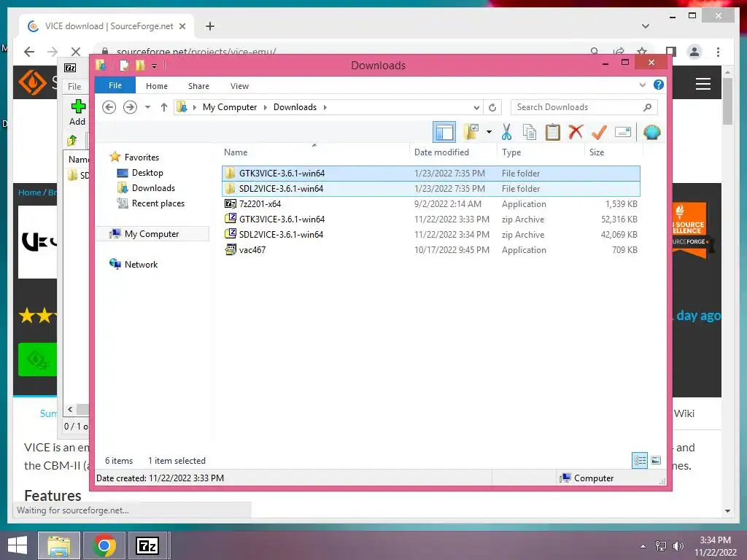Open the View ribbon tab

(x=239, y=86)
